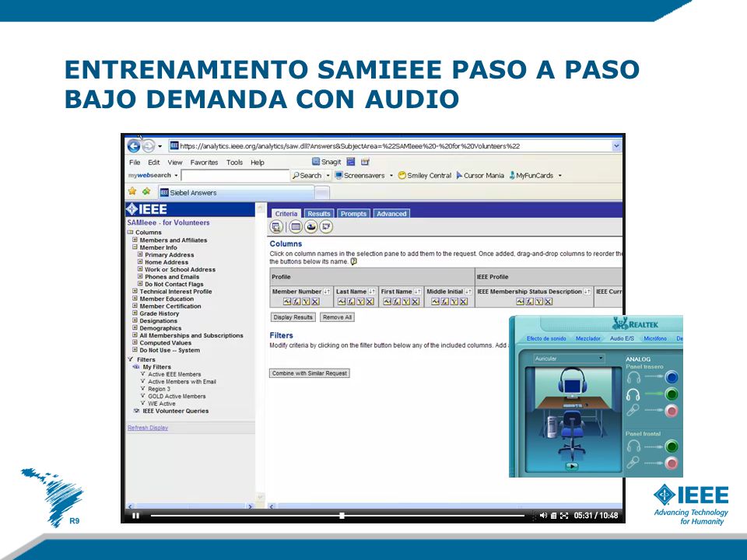
Task: Switch to the Results tab
Action: (x=319, y=213)
